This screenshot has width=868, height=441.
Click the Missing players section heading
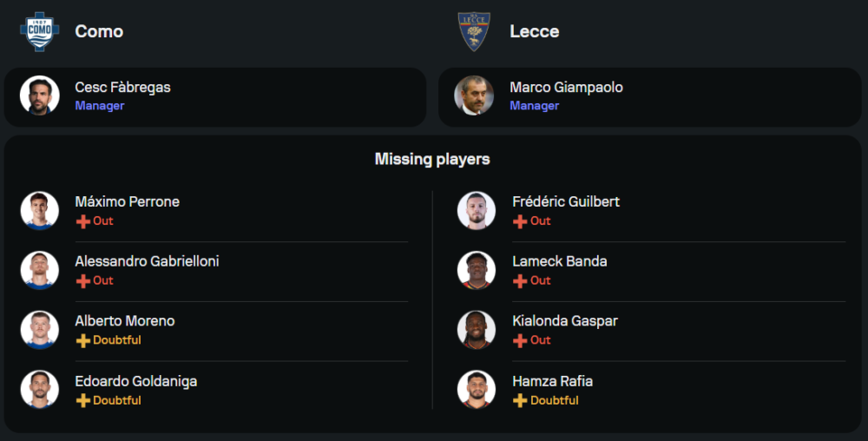(x=432, y=159)
